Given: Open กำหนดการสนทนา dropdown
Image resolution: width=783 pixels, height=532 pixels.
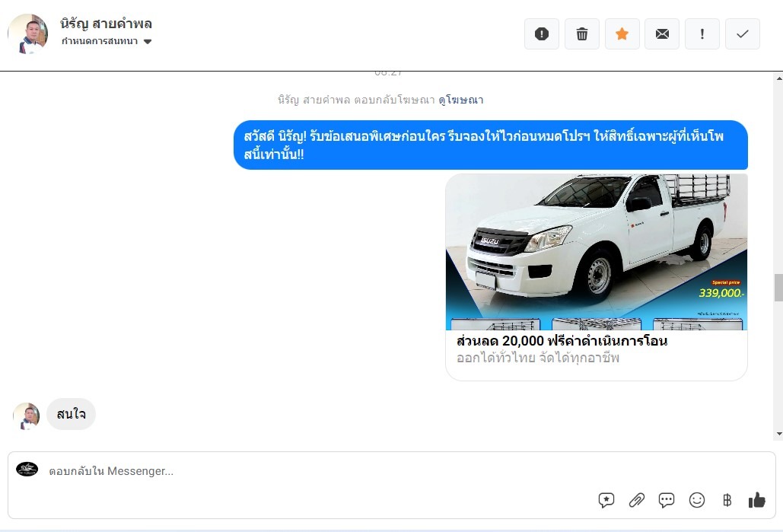Looking at the screenshot, I should tap(107, 41).
